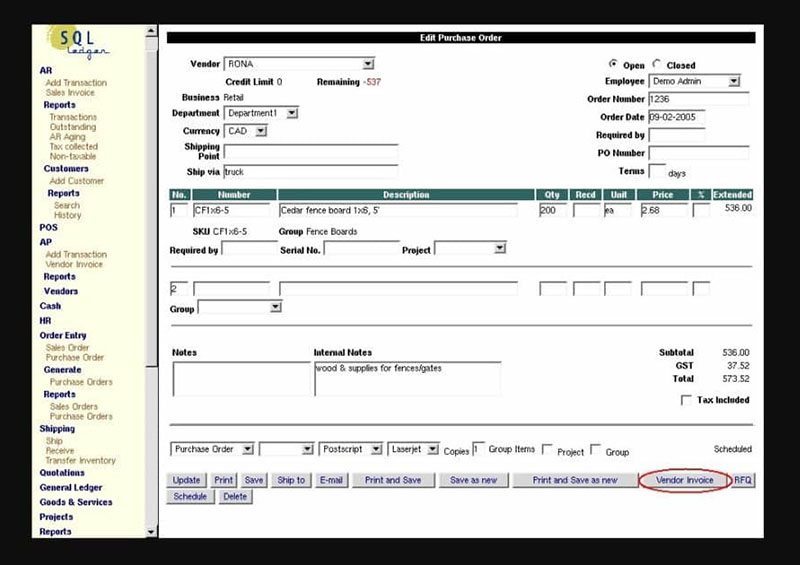Click the Schedule button
800x565 pixels.
coord(190,497)
